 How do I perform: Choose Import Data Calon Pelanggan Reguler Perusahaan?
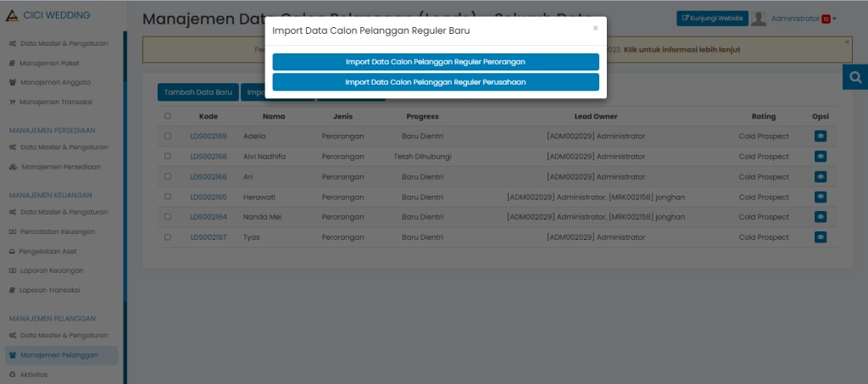436,81
